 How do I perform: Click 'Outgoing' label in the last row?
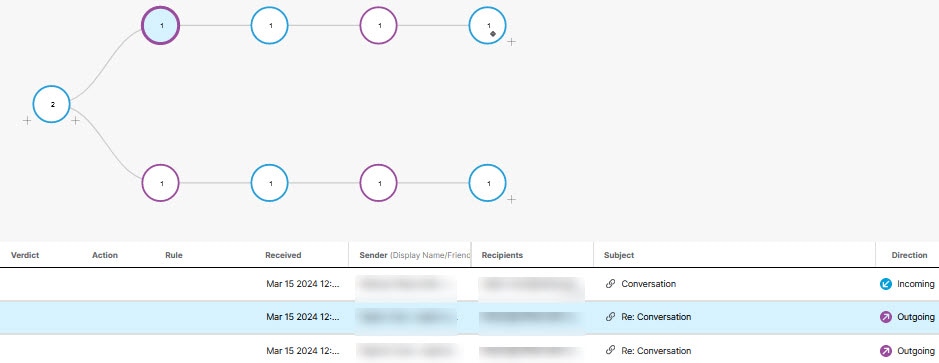(915, 350)
